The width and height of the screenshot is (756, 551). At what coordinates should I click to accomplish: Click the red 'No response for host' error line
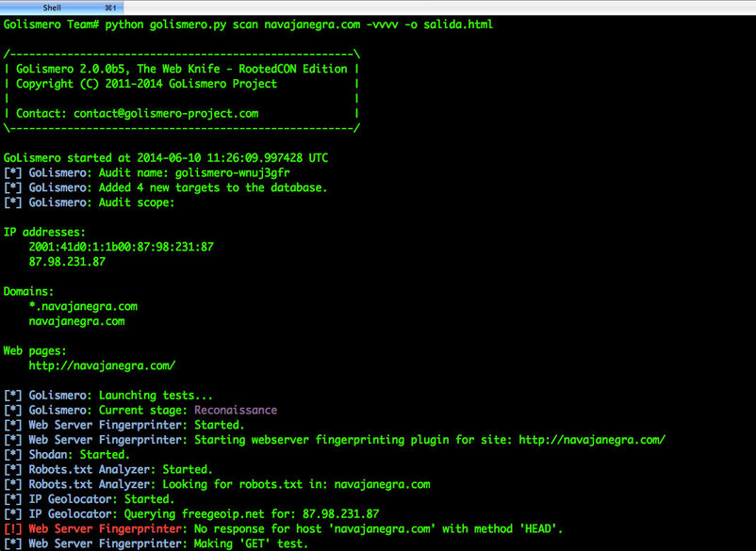tap(284, 529)
